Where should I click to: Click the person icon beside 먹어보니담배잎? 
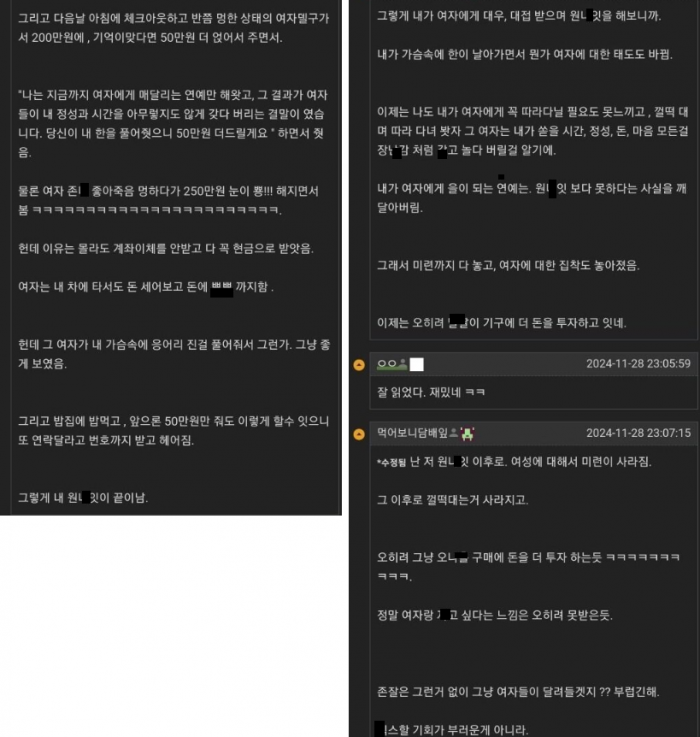pyautogui.click(x=454, y=433)
